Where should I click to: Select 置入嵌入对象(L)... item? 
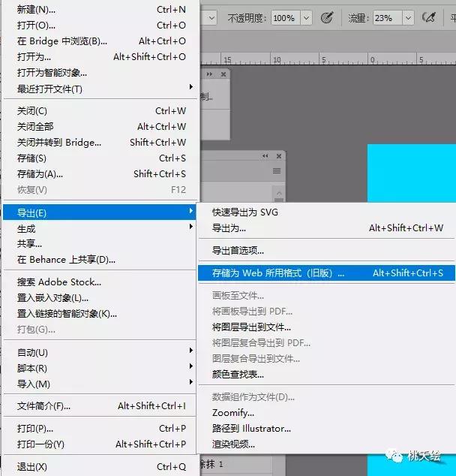coord(100,298)
